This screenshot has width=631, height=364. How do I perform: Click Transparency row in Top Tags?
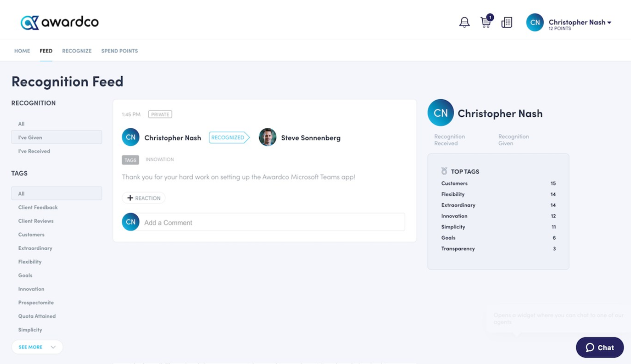tap(498, 248)
